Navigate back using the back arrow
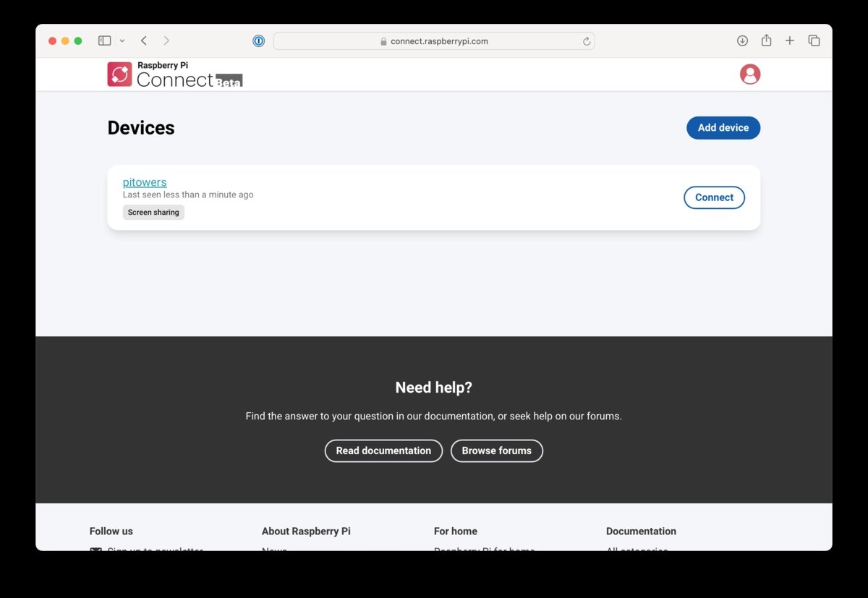This screenshot has width=868, height=598. click(143, 40)
